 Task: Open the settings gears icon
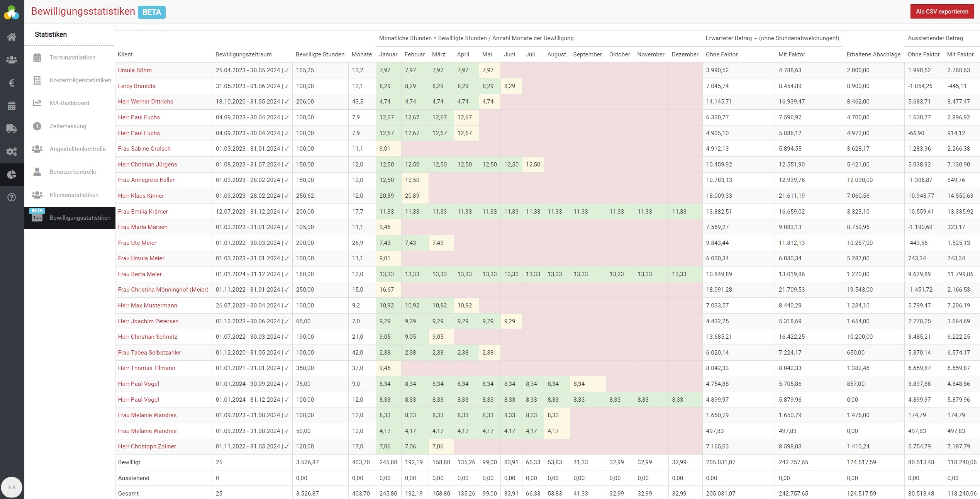click(x=12, y=151)
